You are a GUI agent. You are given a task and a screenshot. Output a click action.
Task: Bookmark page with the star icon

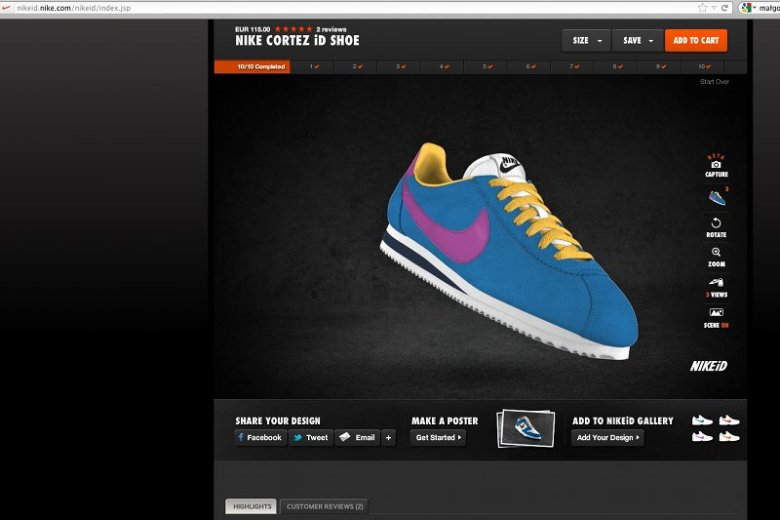[x=702, y=8]
